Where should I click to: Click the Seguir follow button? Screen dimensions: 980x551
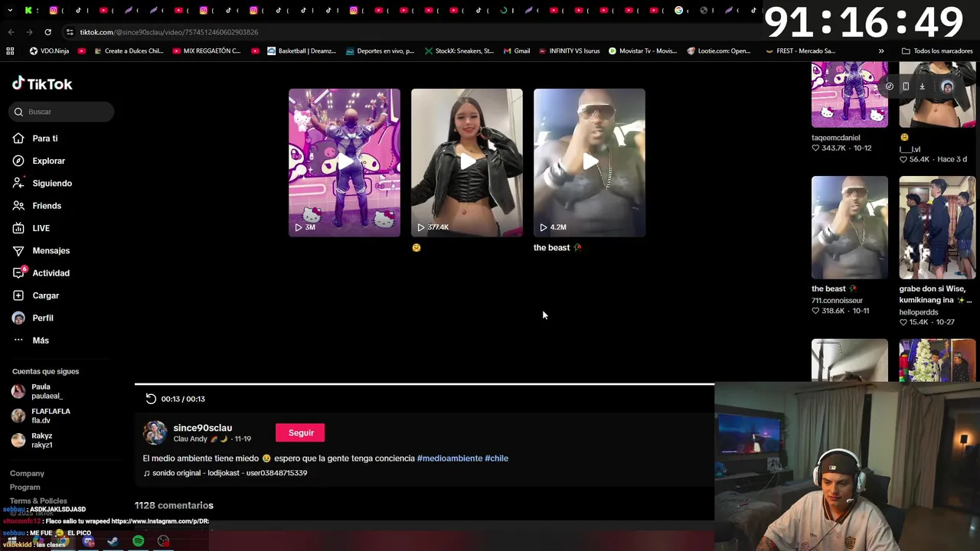point(300,433)
